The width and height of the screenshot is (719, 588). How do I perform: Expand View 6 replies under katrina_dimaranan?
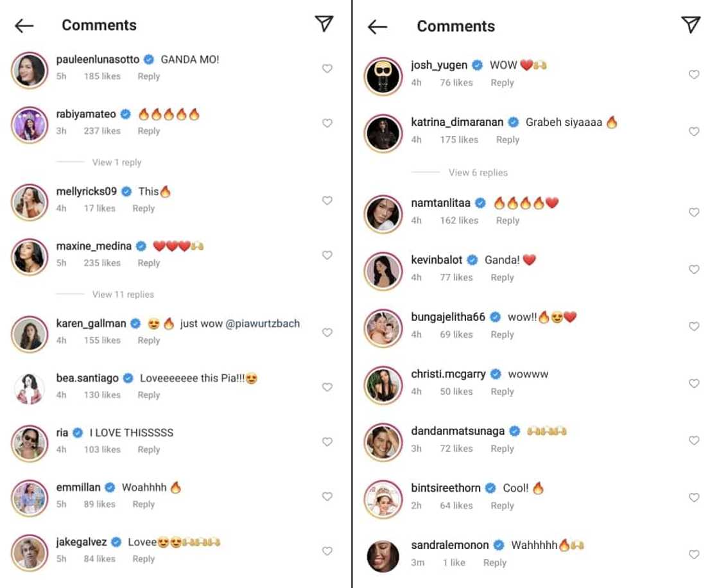[478, 173]
